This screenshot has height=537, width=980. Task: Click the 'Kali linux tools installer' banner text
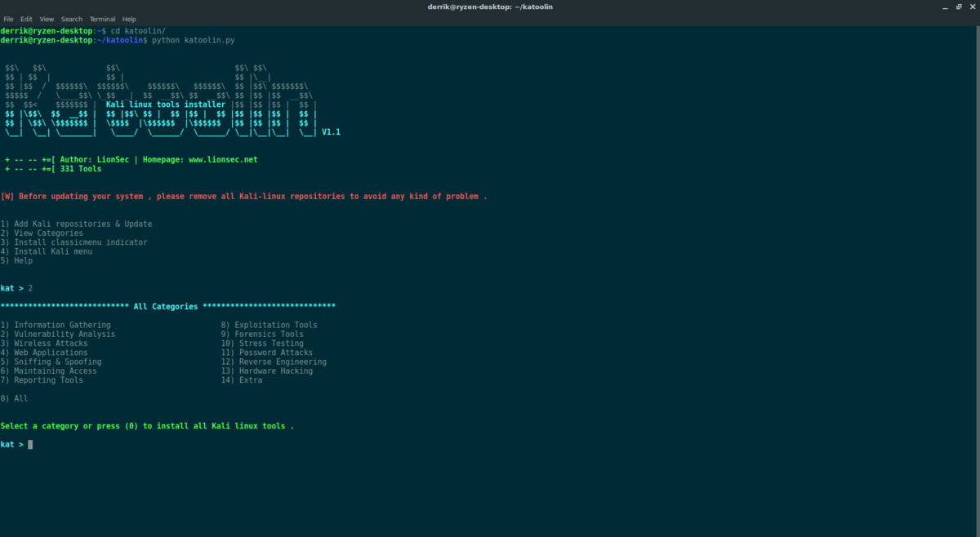click(x=166, y=104)
